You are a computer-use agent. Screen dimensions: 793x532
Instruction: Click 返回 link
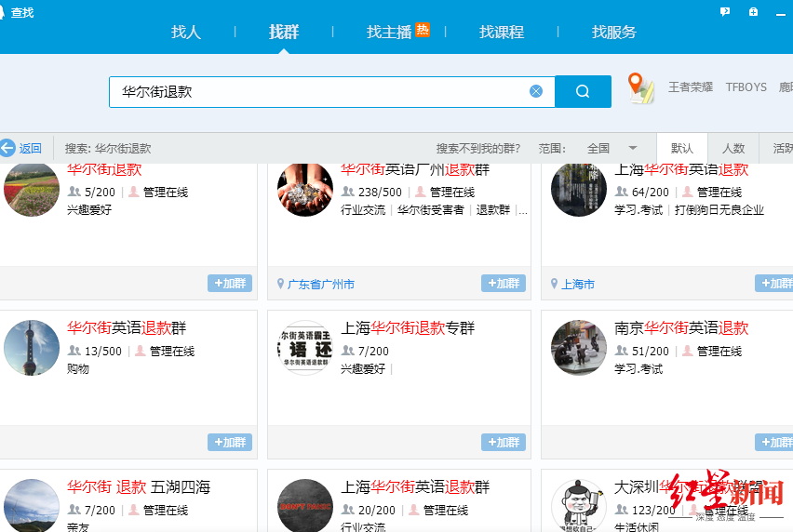pyautogui.click(x=31, y=148)
